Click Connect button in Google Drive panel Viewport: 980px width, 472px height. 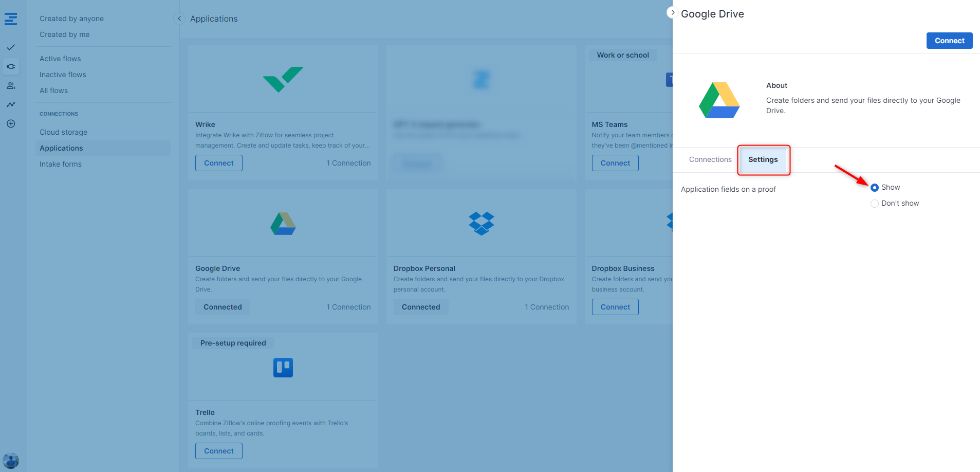[x=949, y=41]
